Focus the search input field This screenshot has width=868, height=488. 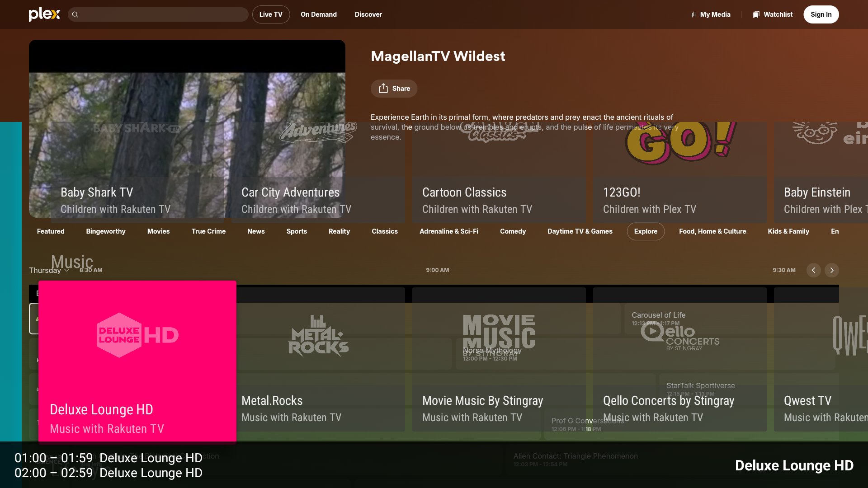click(x=158, y=14)
